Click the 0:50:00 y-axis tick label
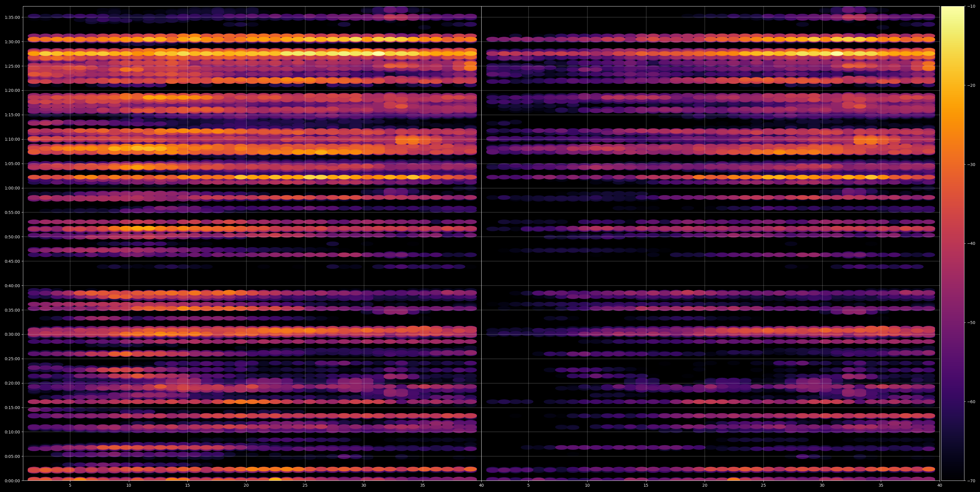This screenshot has width=980, height=492. point(12,237)
